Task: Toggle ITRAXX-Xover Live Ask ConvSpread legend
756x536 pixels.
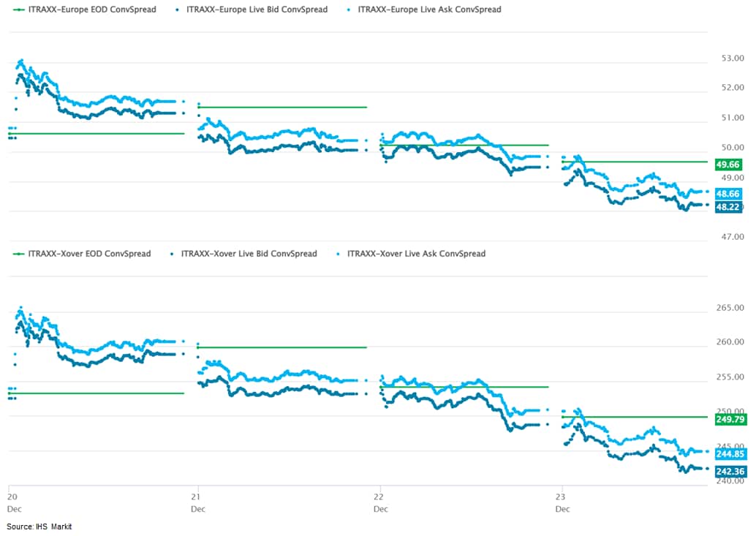Action: (x=409, y=254)
